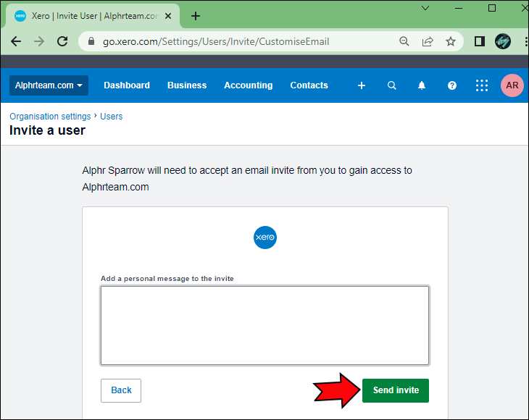The width and height of the screenshot is (529, 420).
Task: Open the Xero apps grid
Action: pos(482,85)
